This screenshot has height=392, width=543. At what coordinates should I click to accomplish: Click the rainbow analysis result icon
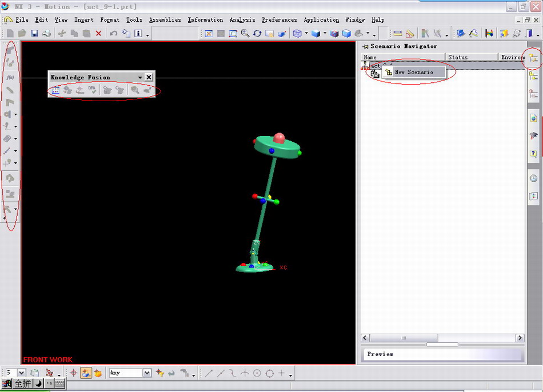click(x=489, y=33)
